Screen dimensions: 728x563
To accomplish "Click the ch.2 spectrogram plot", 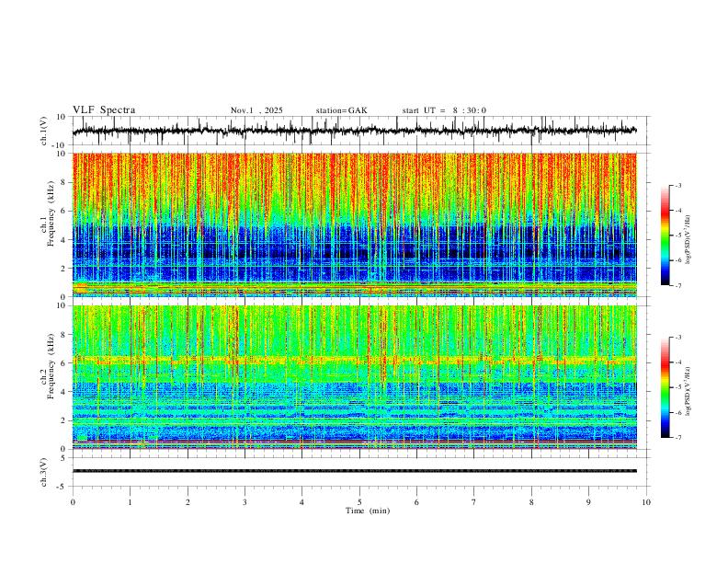I will point(354,377).
